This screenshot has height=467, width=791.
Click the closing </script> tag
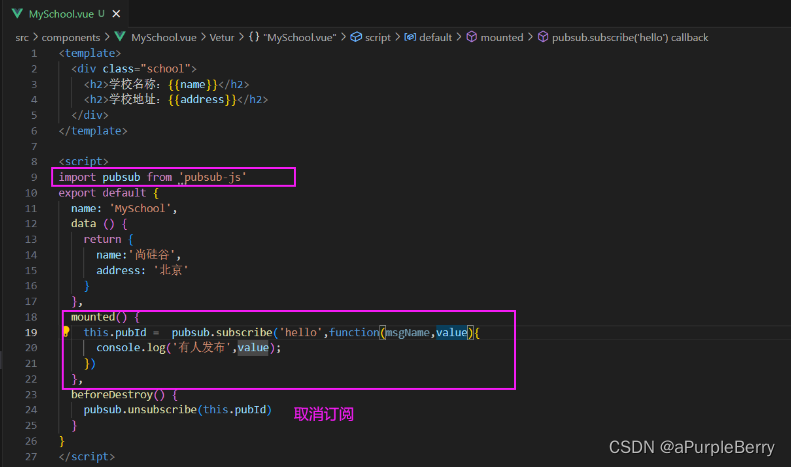[x=87, y=456]
